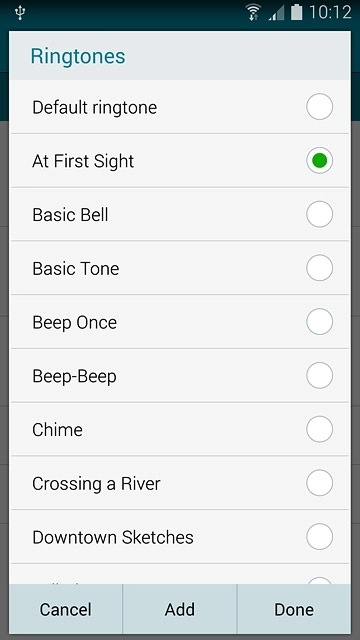The image size is (360, 640).
Task: Select Downtown Sketches radio button
Action: [x=319, y=537]
